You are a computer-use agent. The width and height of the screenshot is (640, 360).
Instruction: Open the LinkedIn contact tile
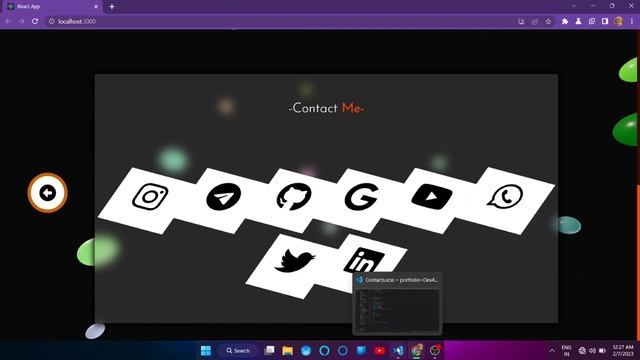click(363, 260)
